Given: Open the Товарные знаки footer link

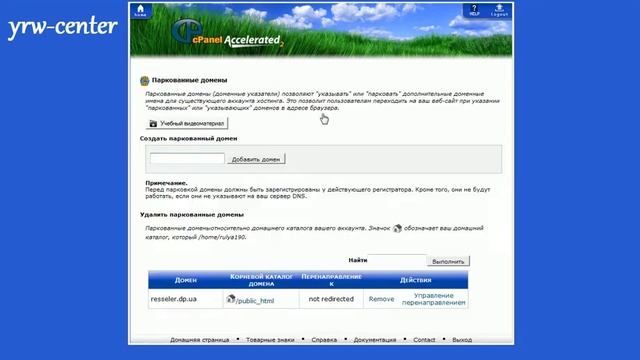Looking at the screenshot, I should point(270,340).
